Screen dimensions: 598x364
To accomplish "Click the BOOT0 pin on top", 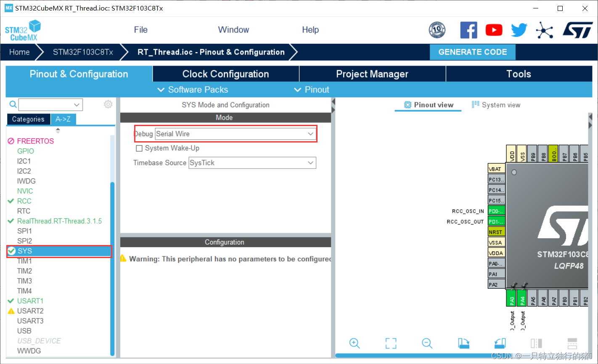I will [553, 153].
